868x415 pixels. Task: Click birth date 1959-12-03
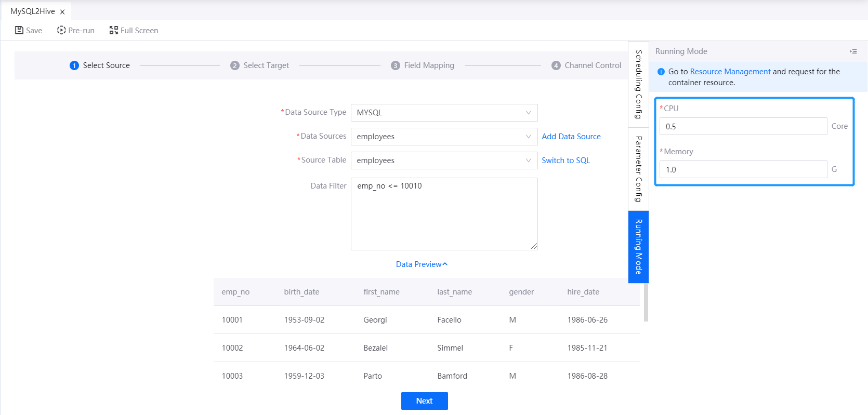[304, 376]
